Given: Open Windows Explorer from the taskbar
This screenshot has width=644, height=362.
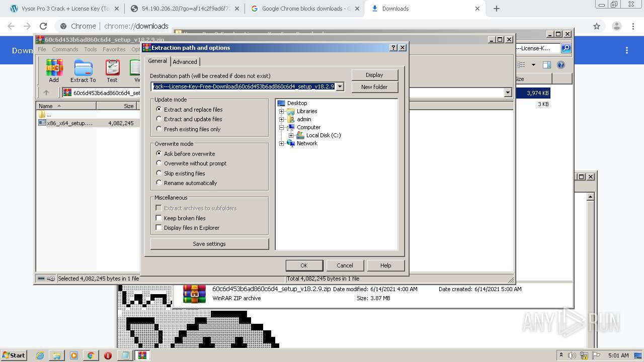Looking at the screenshot, I should pos(57,355).
